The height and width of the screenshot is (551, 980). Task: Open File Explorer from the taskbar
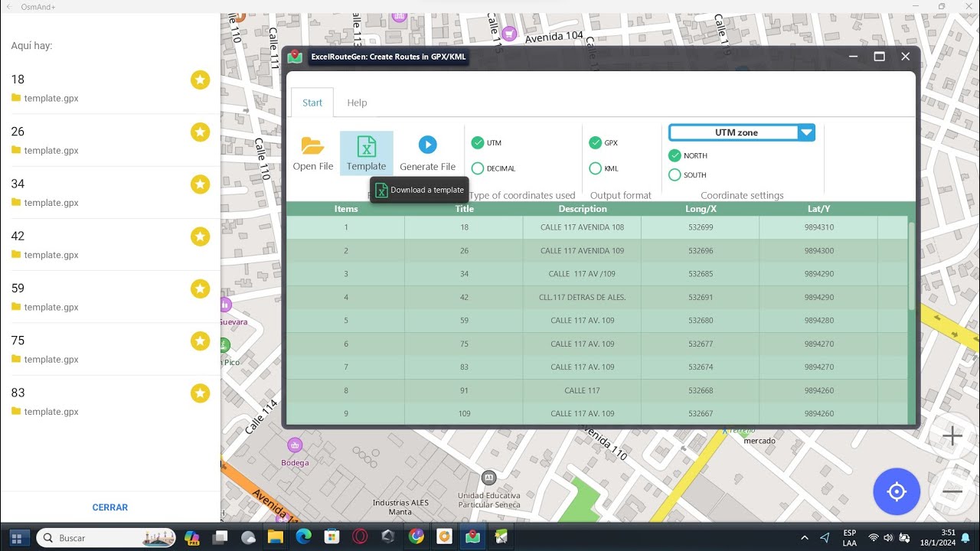pos(275,537)
